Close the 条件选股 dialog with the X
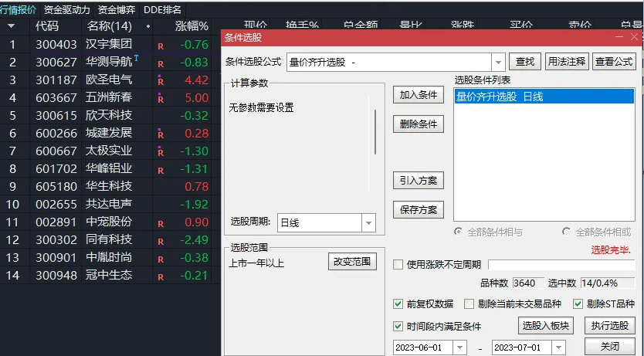The image size is (644, 356). click(x=634, y=37)
